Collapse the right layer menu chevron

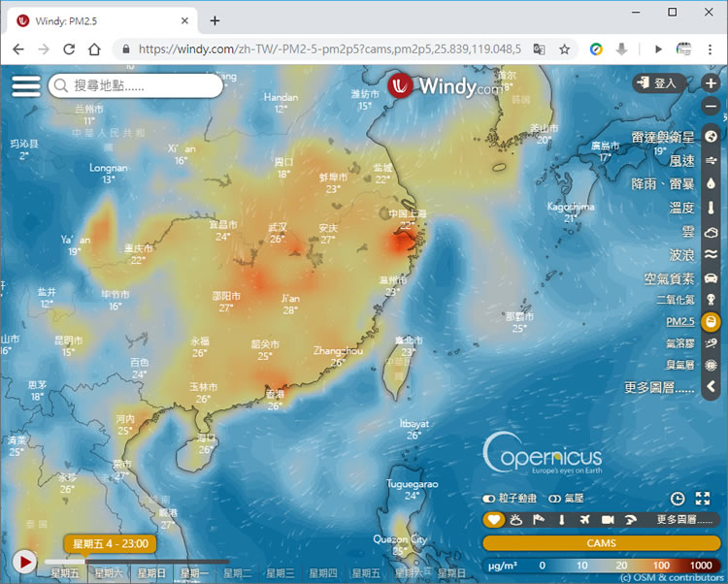click(x=711, y=387)
